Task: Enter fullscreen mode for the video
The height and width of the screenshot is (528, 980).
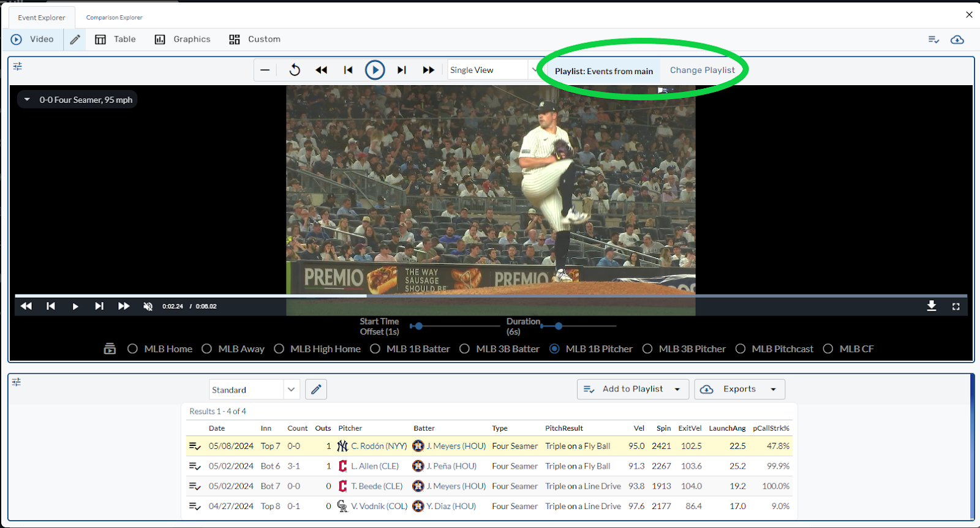Action: (x=956, y=306)
